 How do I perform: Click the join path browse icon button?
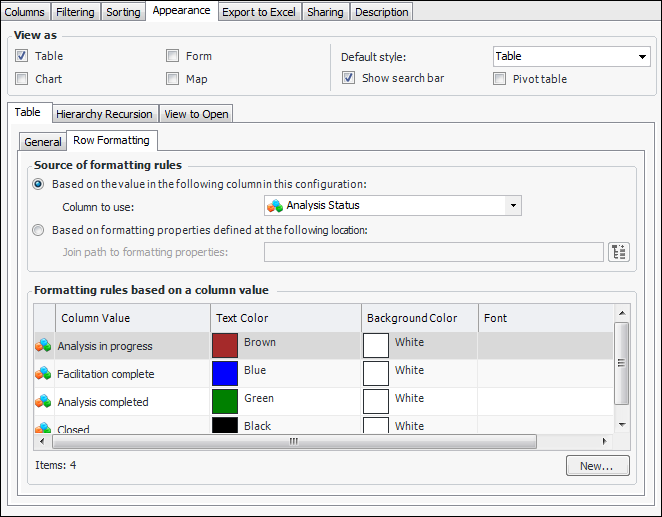(x=619, y=252)
